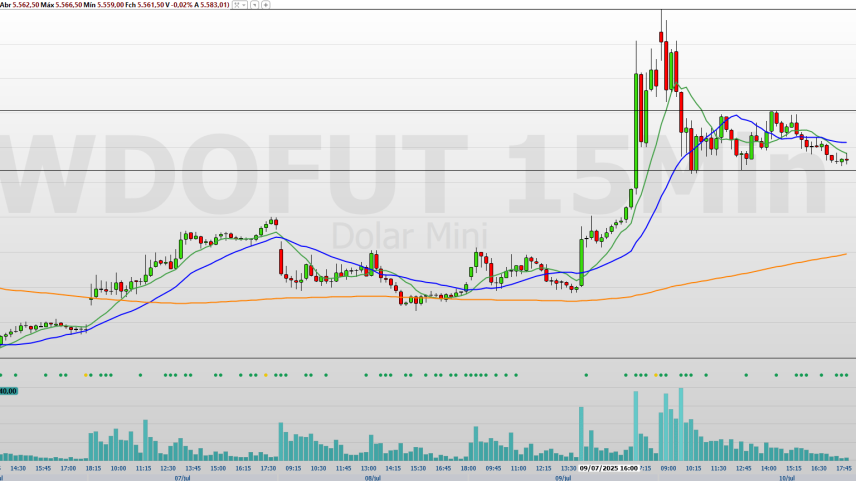Select the A value 5.583,01
The width and height of the screenshot is (856, 481).
pos(215,5)
